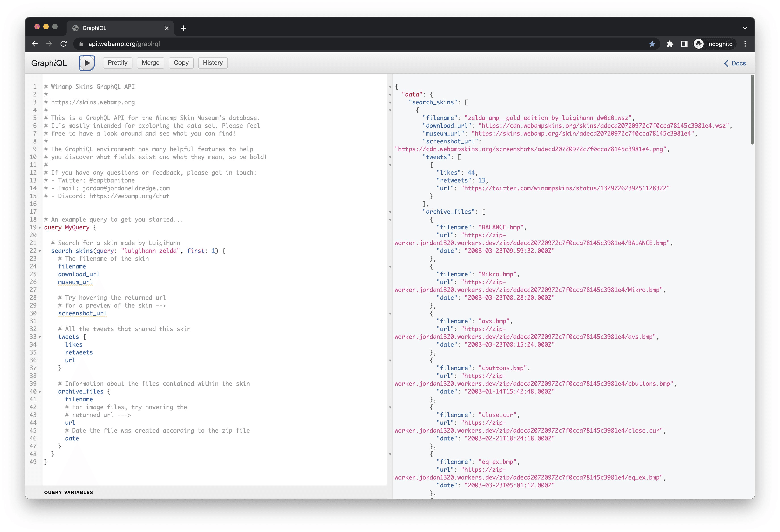The width and height of the screenshot is (780, 532).
Task: Open a new browser tab
Action: 183,28
